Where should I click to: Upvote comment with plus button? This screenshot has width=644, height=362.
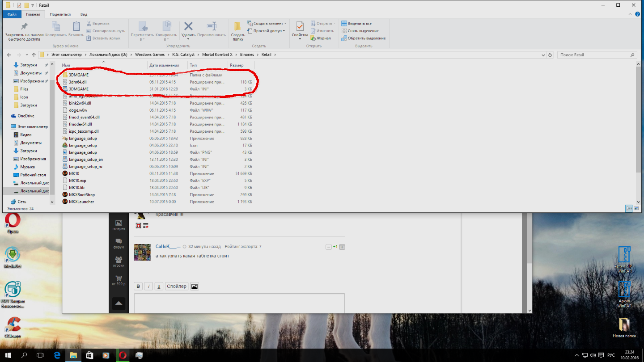click(343, 247)
